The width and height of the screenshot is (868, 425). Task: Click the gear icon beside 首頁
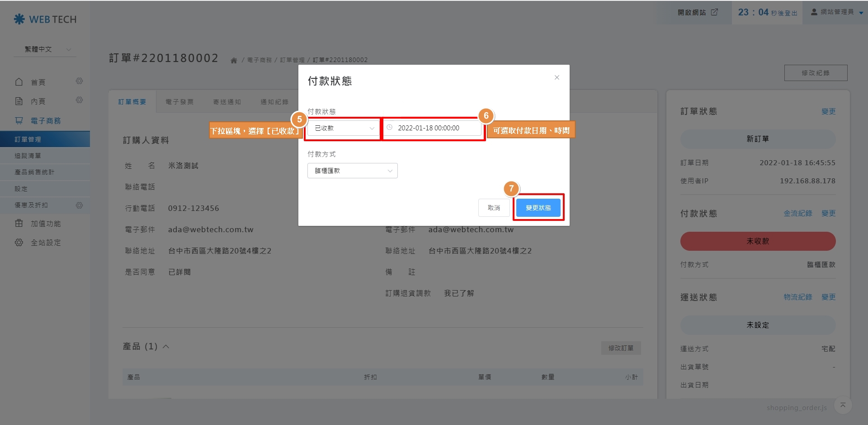click(79, 81)
